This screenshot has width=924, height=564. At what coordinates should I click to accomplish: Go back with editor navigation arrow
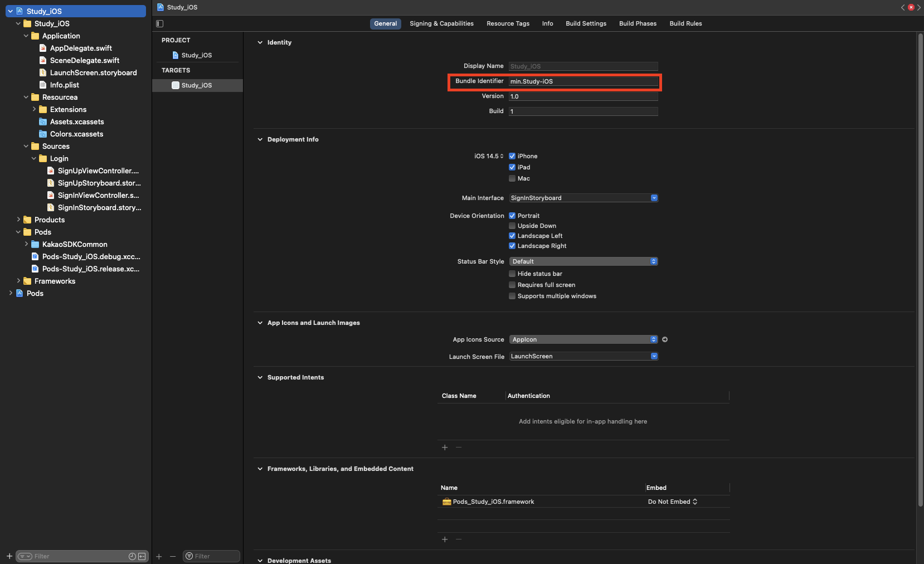(x=903, y=7)
